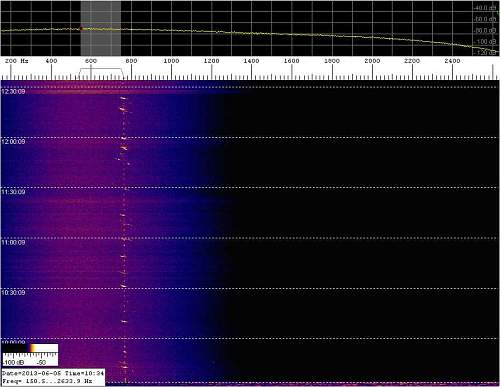
Task: Click the 1000 Hz frequency scale label
Action: 171,61
